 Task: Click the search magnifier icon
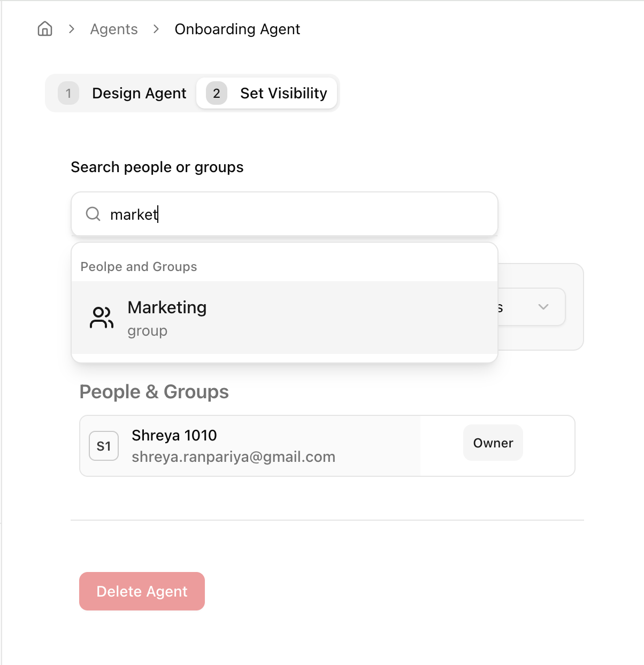coord(93,214)
